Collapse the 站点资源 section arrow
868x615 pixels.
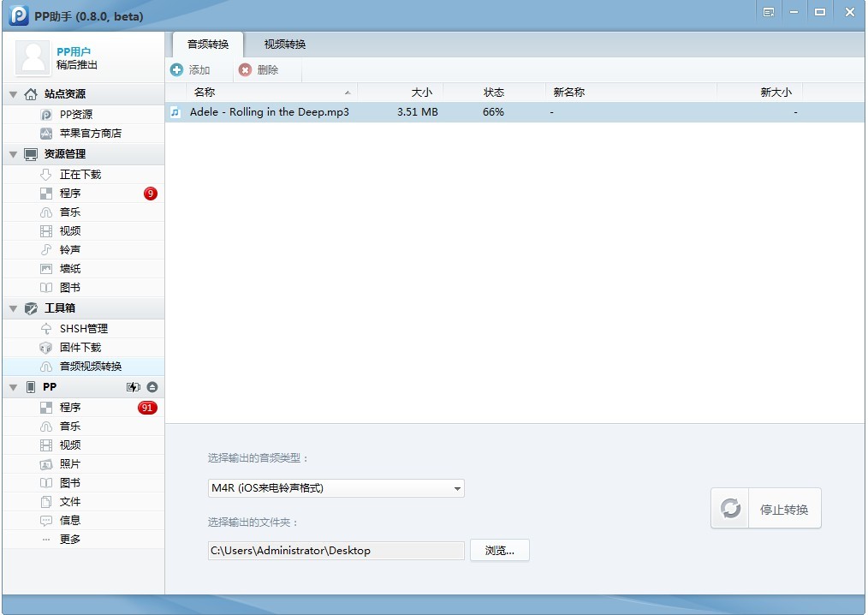[14, 94]
